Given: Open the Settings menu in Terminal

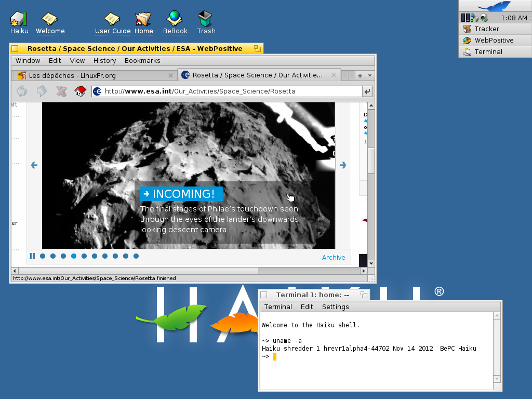Looking at the screenshot, I should [335, 307].
